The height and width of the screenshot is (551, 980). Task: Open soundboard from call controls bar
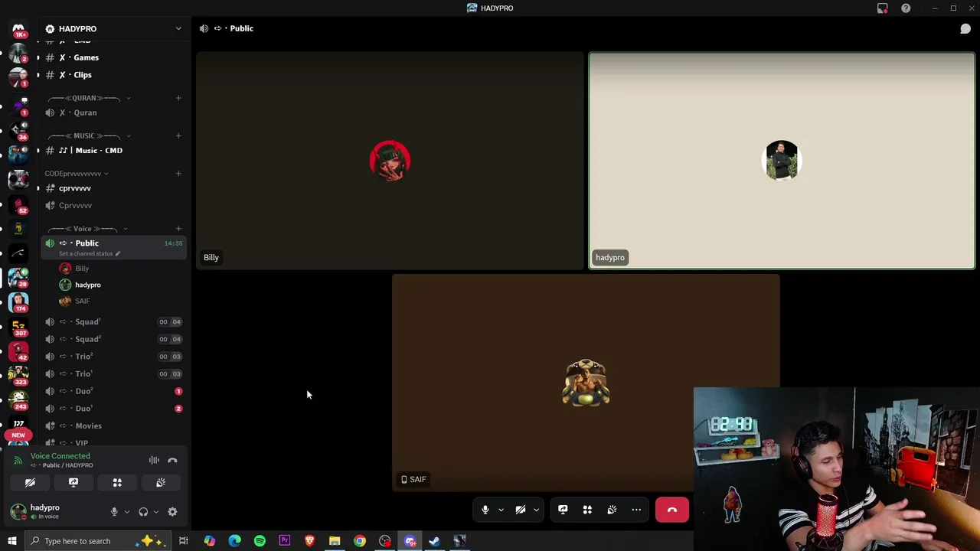point(612,510)
